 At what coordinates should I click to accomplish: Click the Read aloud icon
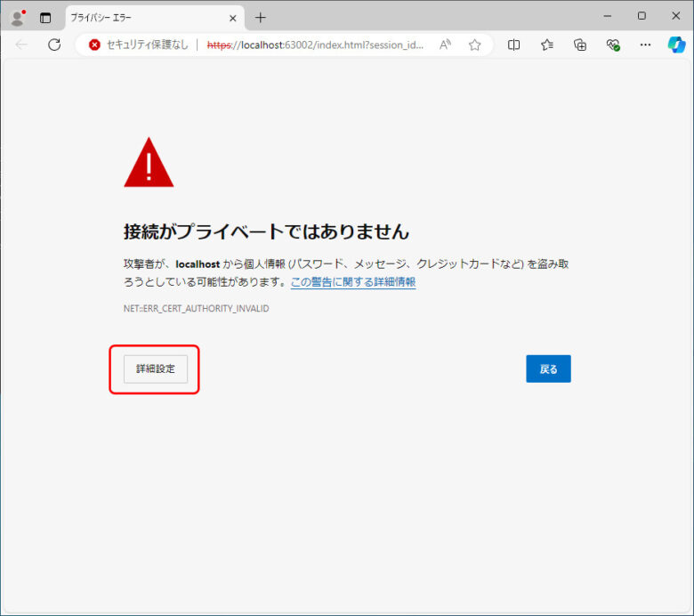pyautogui.click(x=445, y=45)
